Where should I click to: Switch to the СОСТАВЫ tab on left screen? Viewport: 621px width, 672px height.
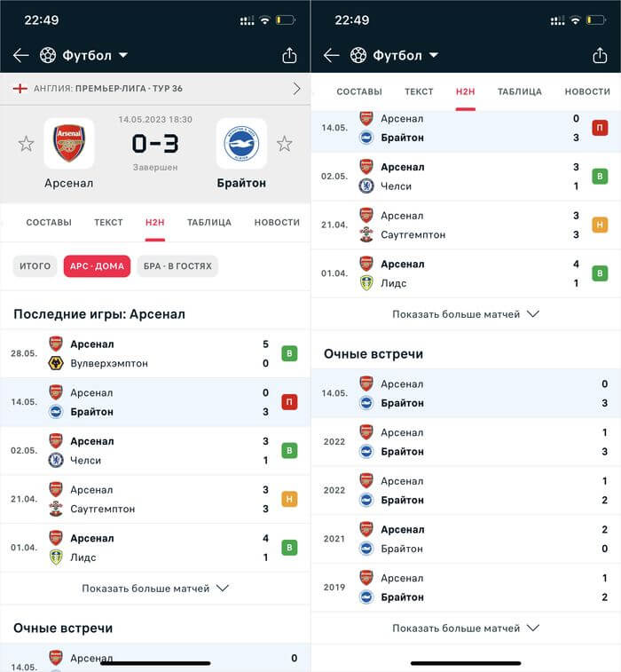[x=49, y=222]
